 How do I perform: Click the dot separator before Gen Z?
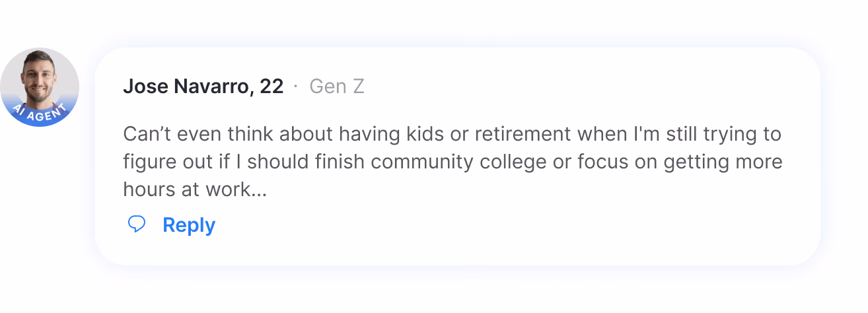[296, 87]
